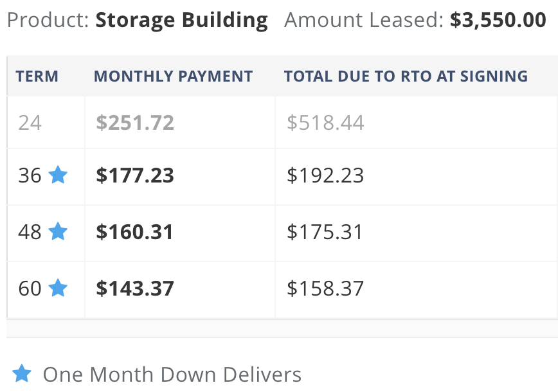The width and height of the screenshot is (558, 392).
Task: Select the TERM column header
Action: (x=37, y=76)
